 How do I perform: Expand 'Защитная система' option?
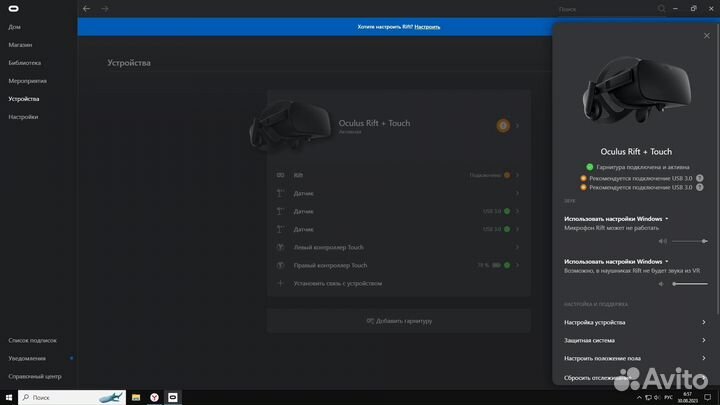tap(635, 340)
